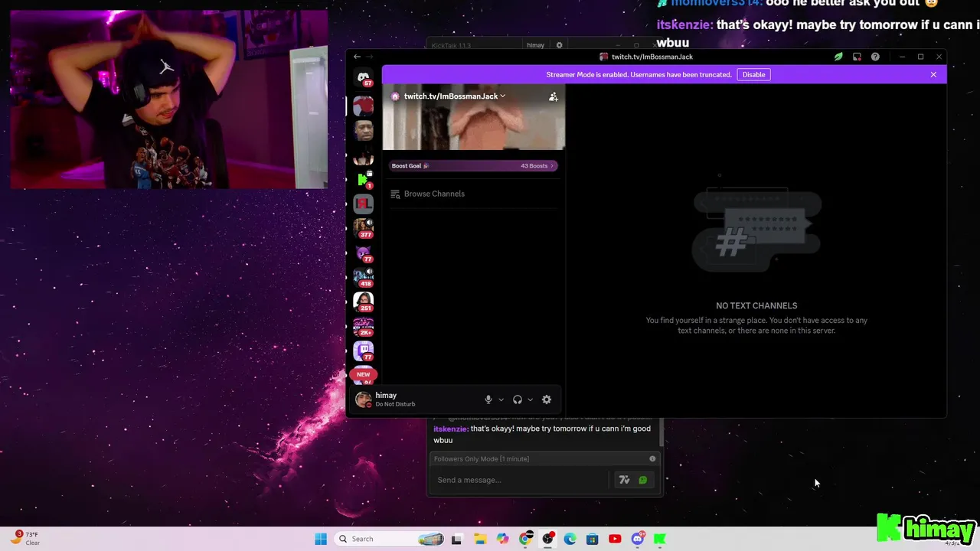The height and width of the screenshot is (551, 980).
Task: Click webcam overlay of streamer
Action: [169, 99]
